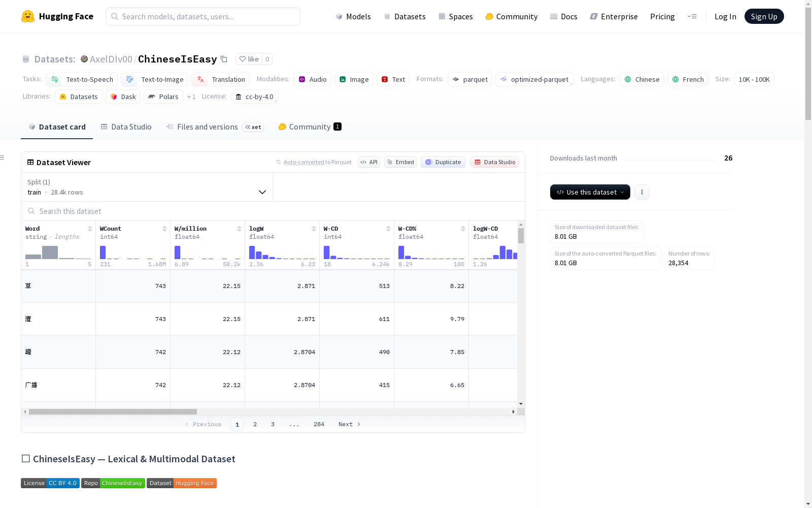Image resolution: width=812 pixels, height=508 pixels.
Task: Click the sort arrows on the WCount column
Action: (164, 229)
